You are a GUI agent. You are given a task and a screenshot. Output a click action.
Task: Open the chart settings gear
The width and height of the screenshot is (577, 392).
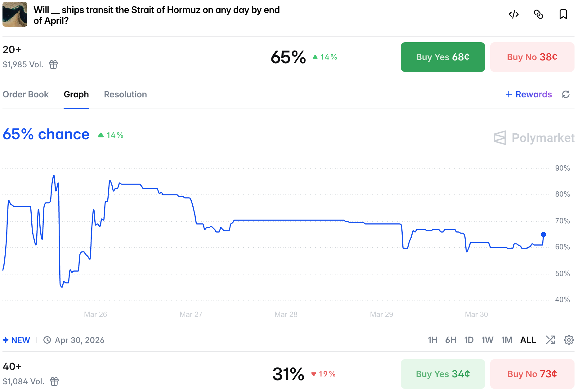click(x=569, y=340)
